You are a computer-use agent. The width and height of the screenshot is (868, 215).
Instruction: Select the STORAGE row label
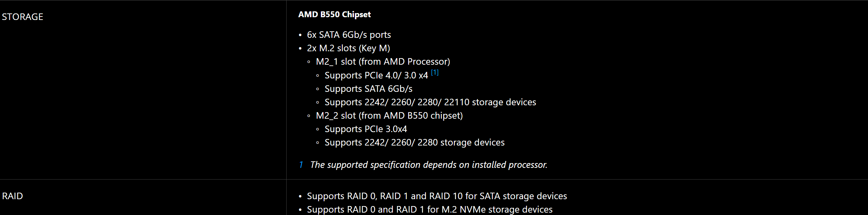23,17
